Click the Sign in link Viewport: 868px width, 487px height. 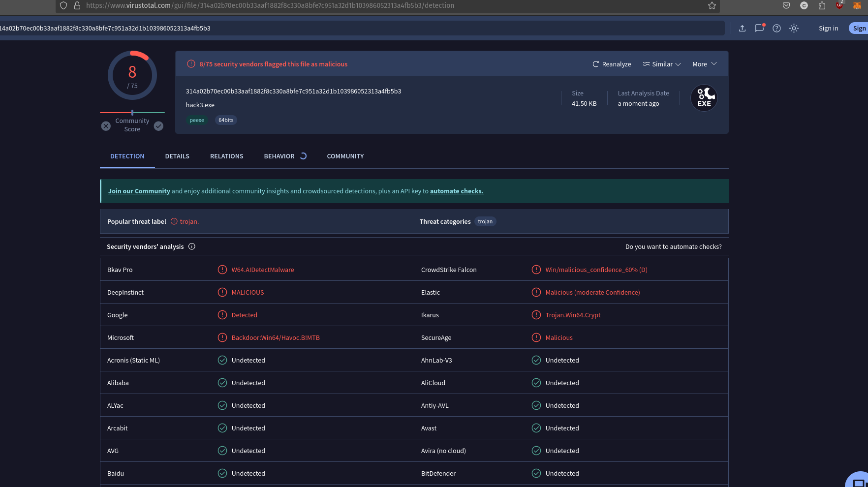point(828,29)
